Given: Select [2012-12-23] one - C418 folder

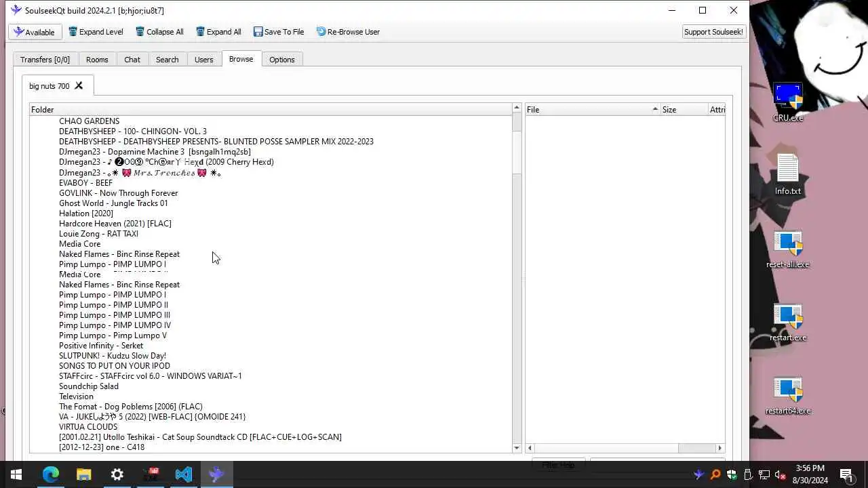Looking at the screenshot, I should 102,447.
